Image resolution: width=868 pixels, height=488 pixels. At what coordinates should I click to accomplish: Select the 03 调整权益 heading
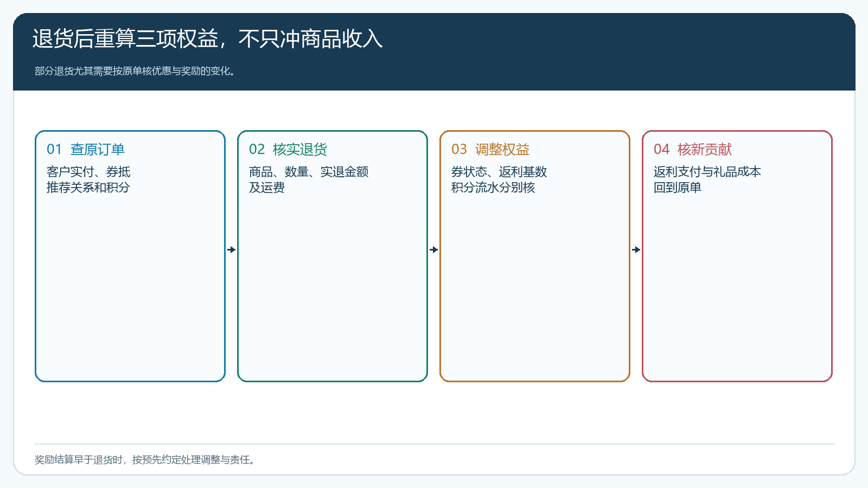[x=490, y=149]
